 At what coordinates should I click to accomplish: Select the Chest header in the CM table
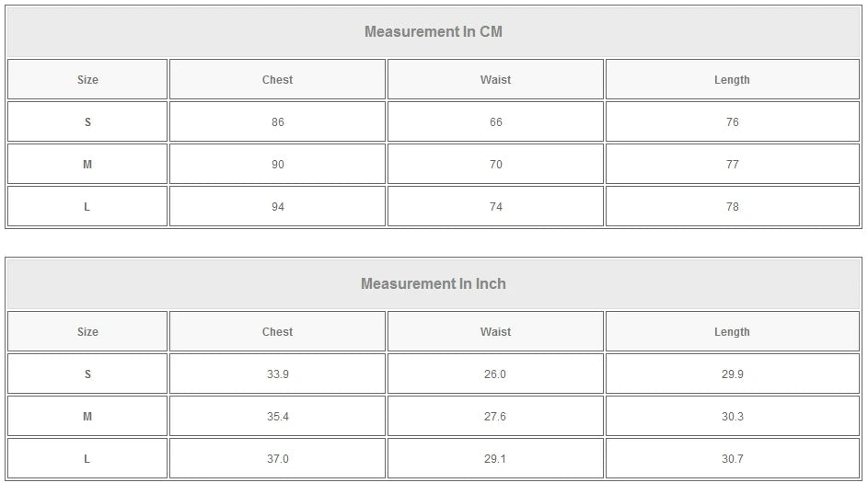277,80
